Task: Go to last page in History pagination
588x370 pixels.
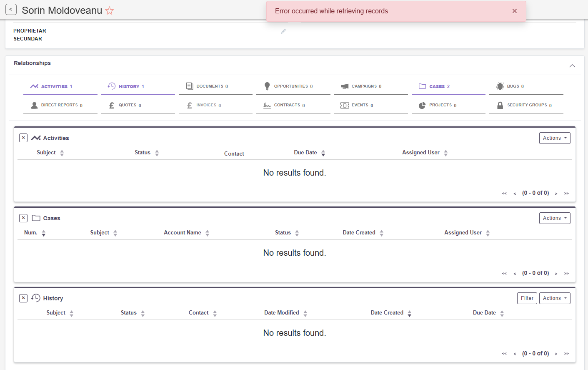Action: [566, 354]
